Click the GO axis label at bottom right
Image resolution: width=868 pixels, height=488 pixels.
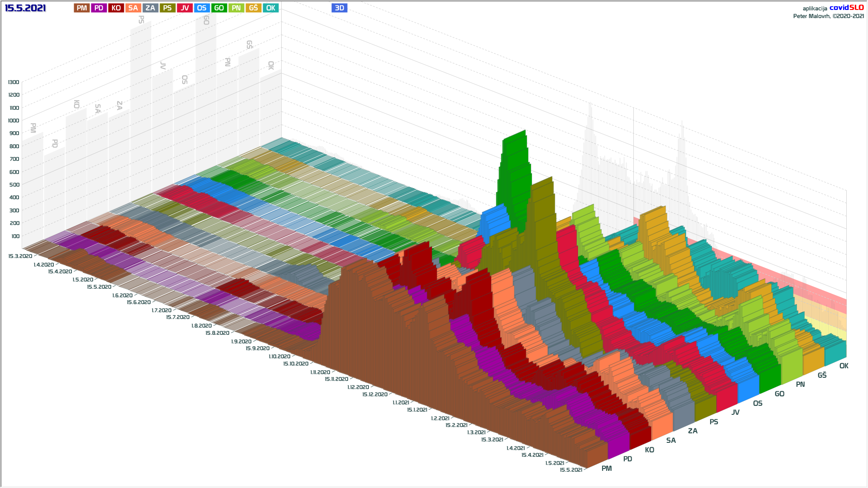[x=779, y=394]
